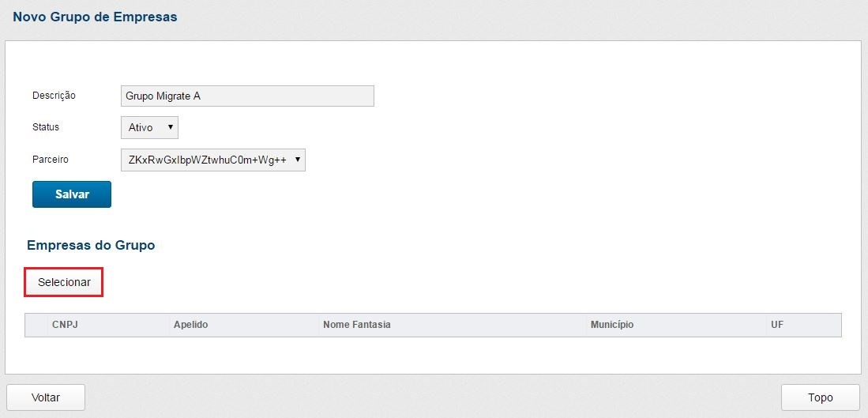Select the Nome Fantasia column header
This screenshot has width=868, height=418.
tap(357, 325)
